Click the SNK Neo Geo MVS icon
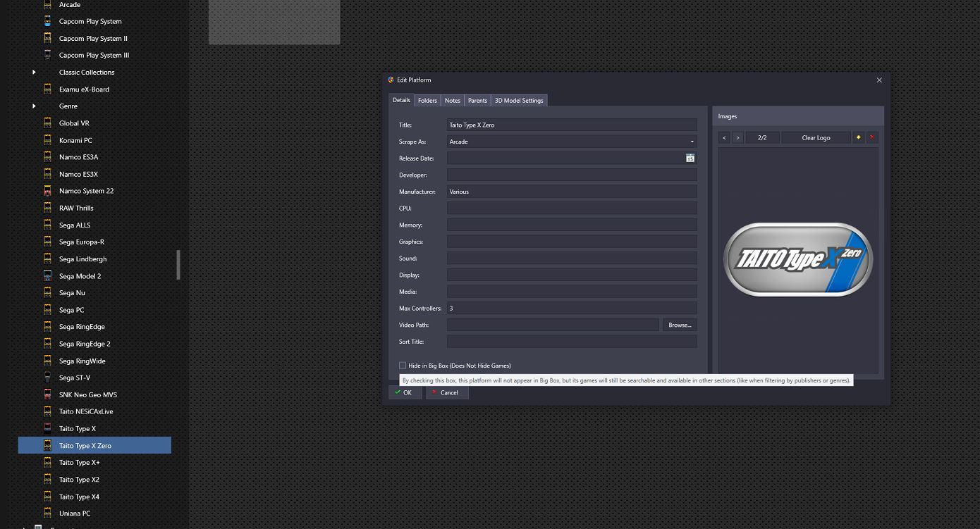Screen dimensions: 980x529 [47, 394]
